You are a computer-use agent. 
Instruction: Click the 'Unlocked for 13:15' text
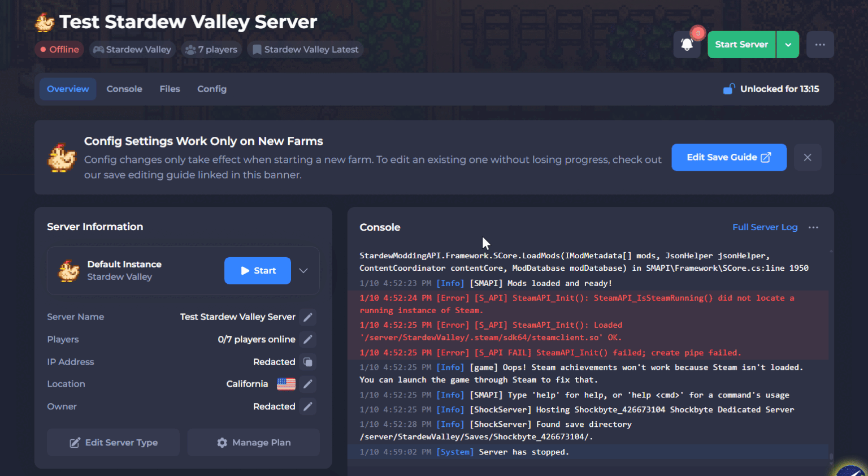(x=779, y=89)
